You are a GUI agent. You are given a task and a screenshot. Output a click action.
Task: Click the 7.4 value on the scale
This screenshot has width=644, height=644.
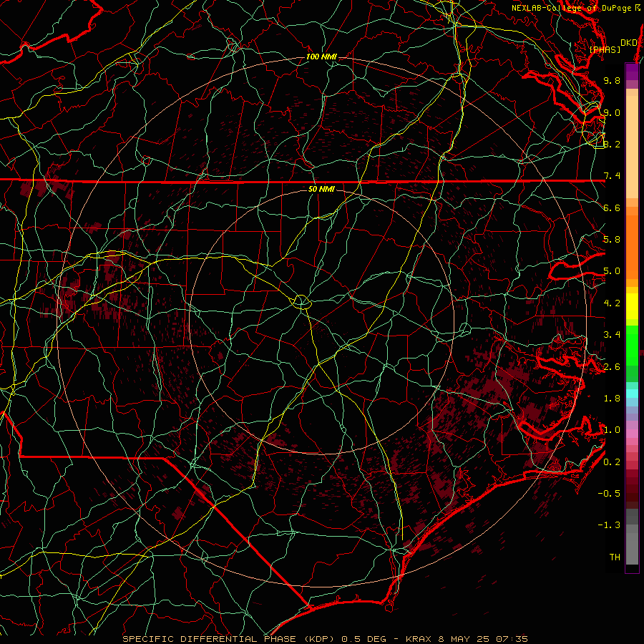point(612,176)
